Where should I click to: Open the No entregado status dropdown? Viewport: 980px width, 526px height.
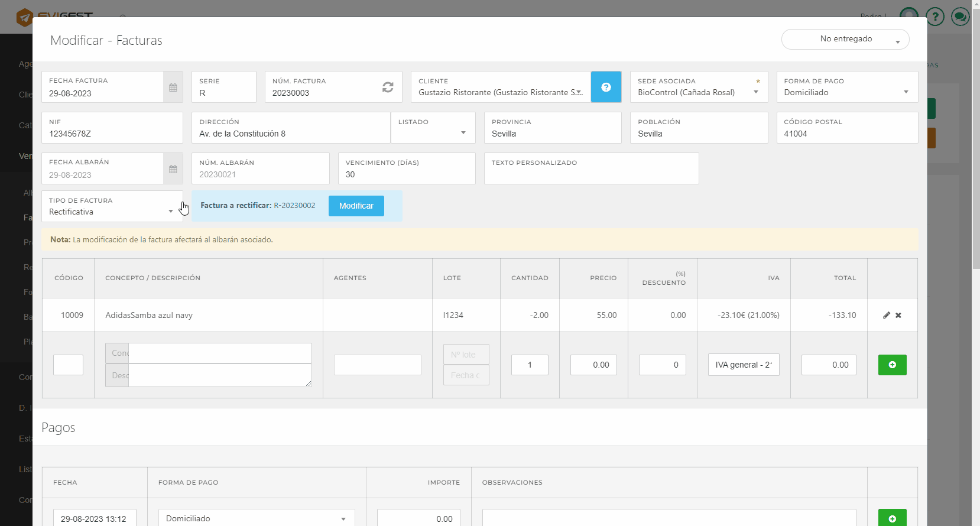(x=845, y=40)
